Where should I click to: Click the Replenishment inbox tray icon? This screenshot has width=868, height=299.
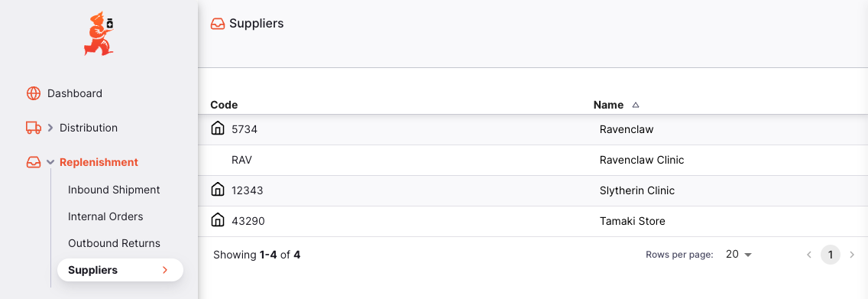tap(34, 162)
